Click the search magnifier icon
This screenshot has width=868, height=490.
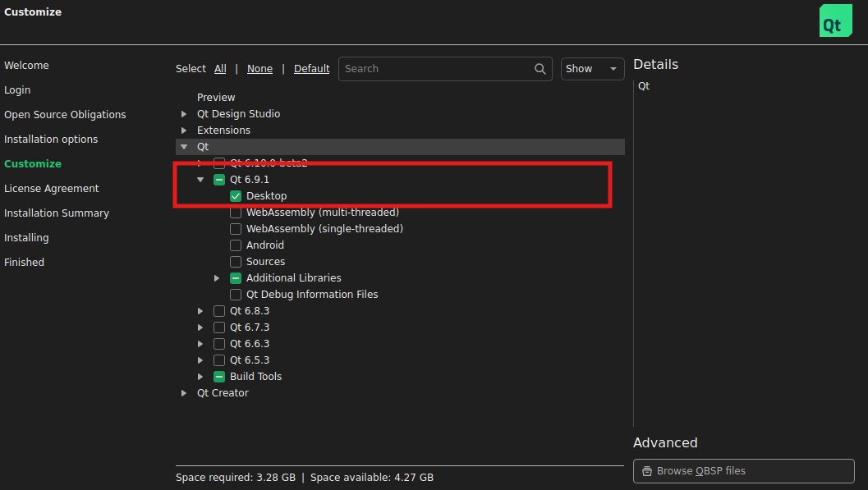pos(540,69)
